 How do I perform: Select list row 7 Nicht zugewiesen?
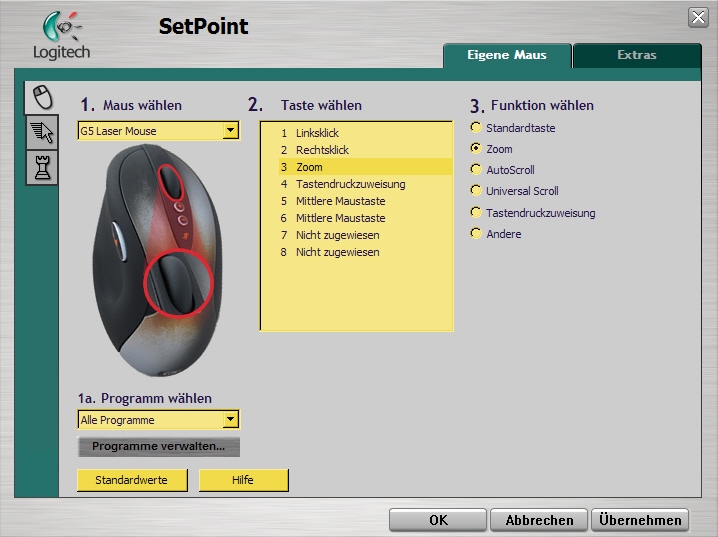click(365, 235)
